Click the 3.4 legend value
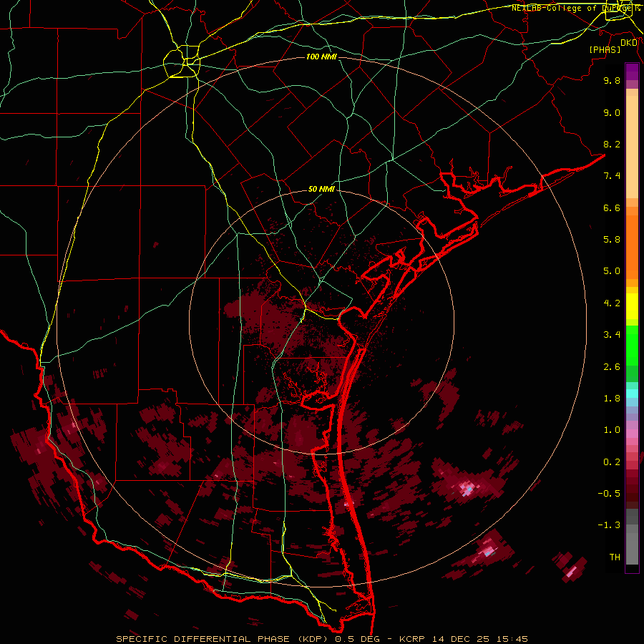The image size is (644, 644). click(612, 335)
